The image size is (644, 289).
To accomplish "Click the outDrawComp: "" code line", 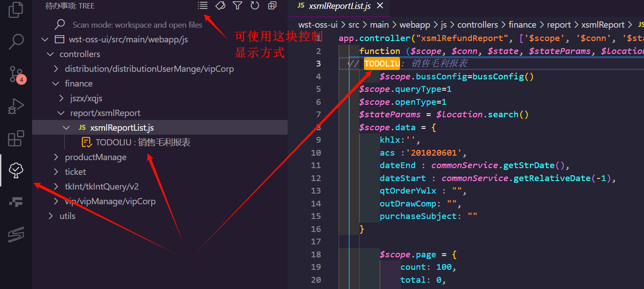I will (421, 203).
